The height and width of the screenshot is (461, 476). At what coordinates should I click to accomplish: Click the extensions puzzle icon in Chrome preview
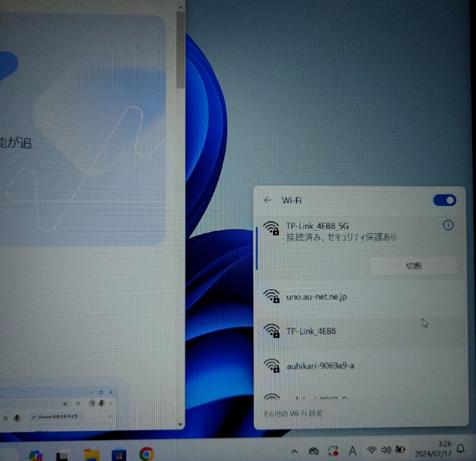(x=78, y=404)
